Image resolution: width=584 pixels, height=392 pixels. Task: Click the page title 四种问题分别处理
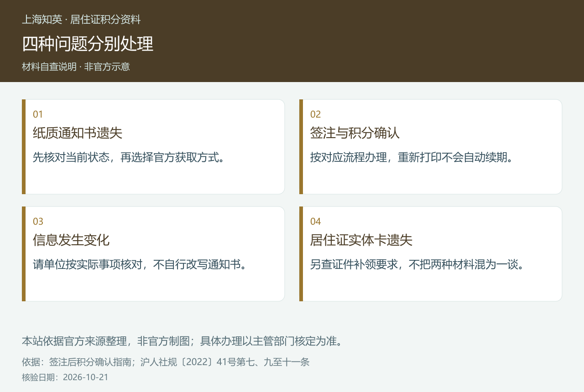(x=88, y=44)
